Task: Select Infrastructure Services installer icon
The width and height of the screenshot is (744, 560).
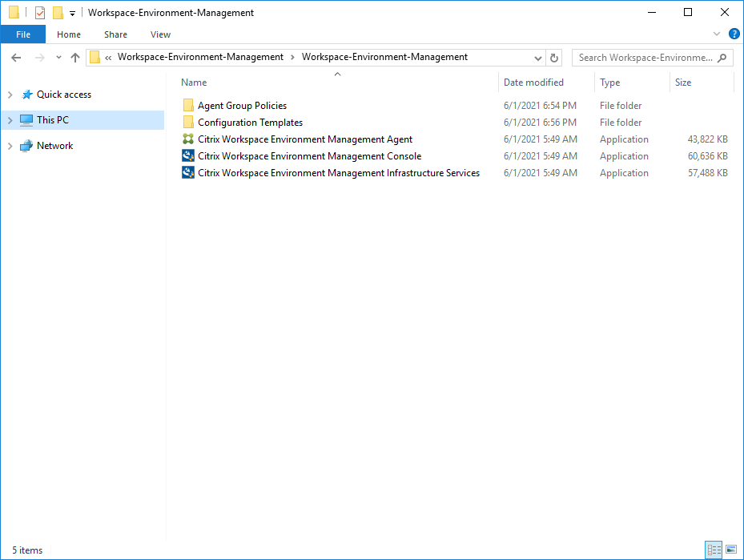Action: tap(188, 173)
